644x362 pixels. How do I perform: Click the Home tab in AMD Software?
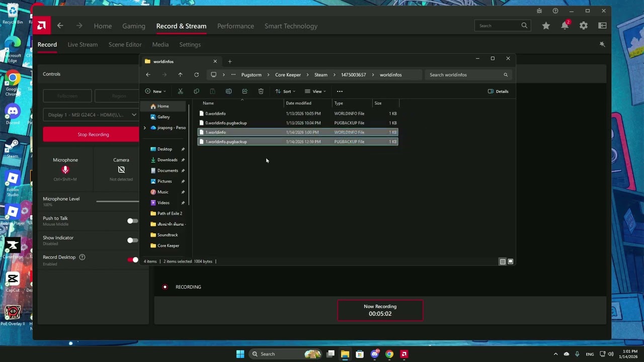click(103, 26)
